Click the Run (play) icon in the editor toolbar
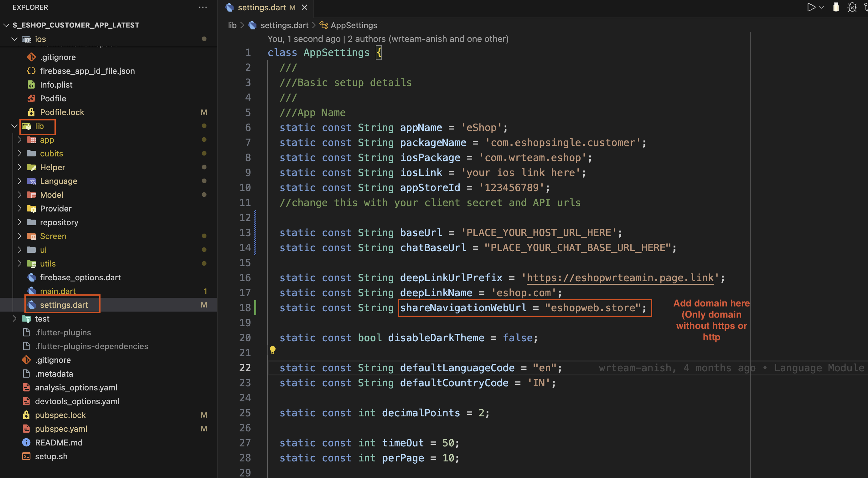Screen dimensions: 868x478 pos(811,7)
